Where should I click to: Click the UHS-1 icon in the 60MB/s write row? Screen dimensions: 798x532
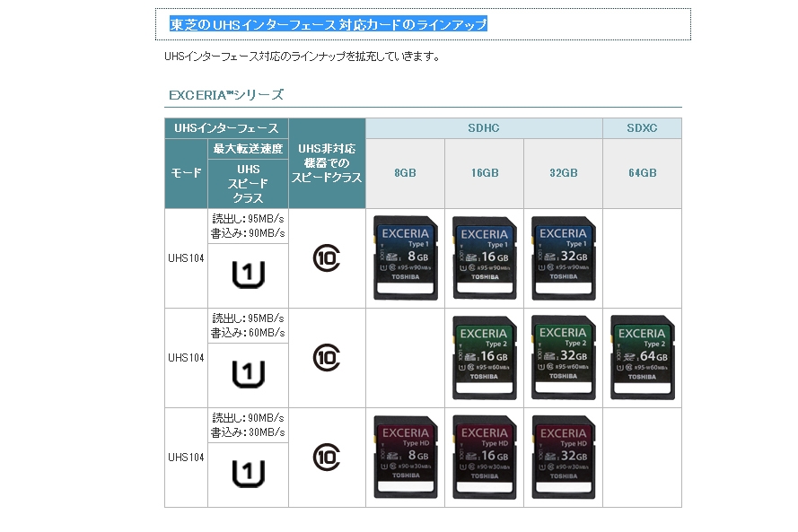click(249, 374)
